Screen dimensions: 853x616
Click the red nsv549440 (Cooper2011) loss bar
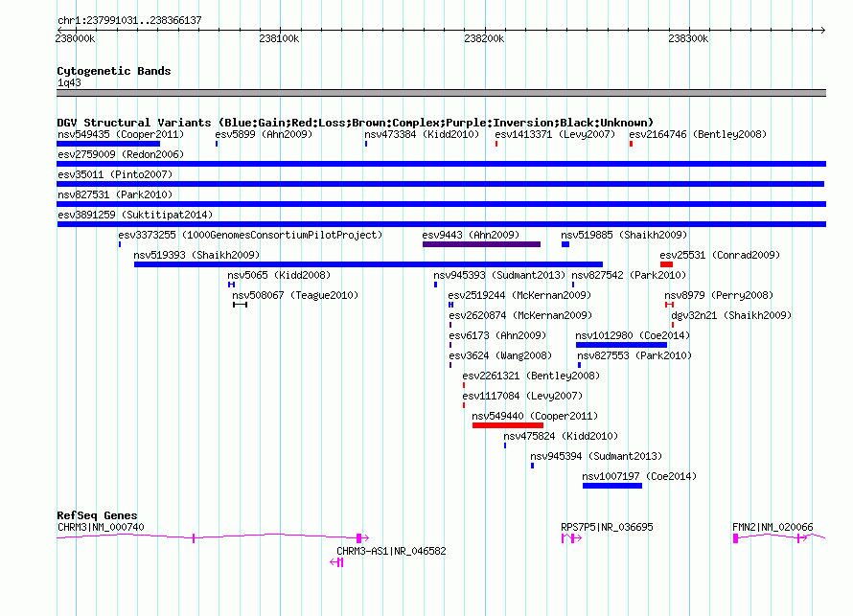tap(508, 425)
